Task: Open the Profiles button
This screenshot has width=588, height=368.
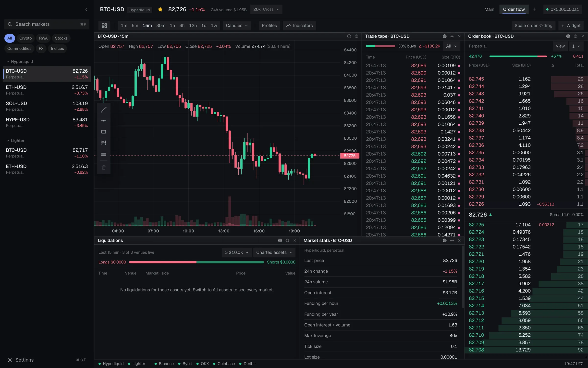Action: (x=269, y=26)
